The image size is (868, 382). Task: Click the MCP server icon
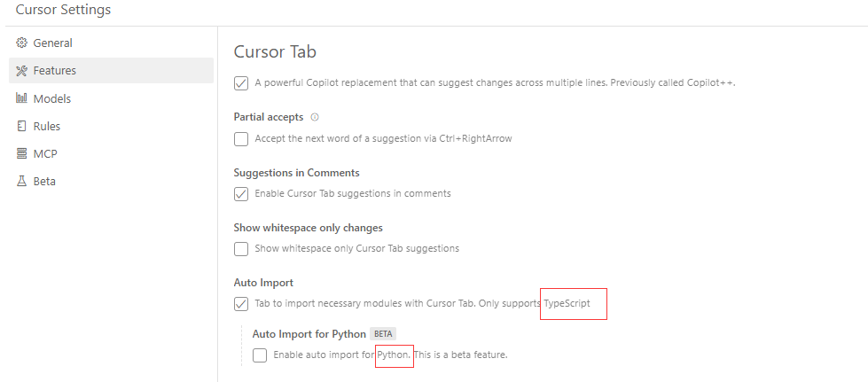[21, 153]
